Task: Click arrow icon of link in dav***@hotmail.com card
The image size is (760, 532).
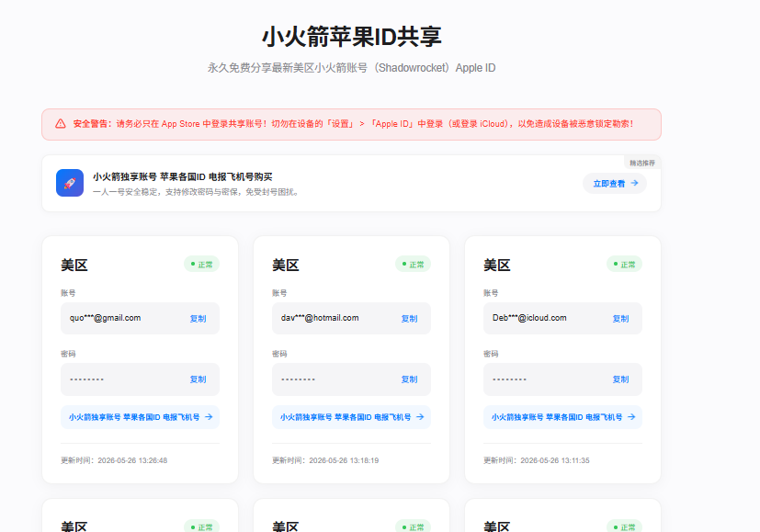Action: click(420, 416)
